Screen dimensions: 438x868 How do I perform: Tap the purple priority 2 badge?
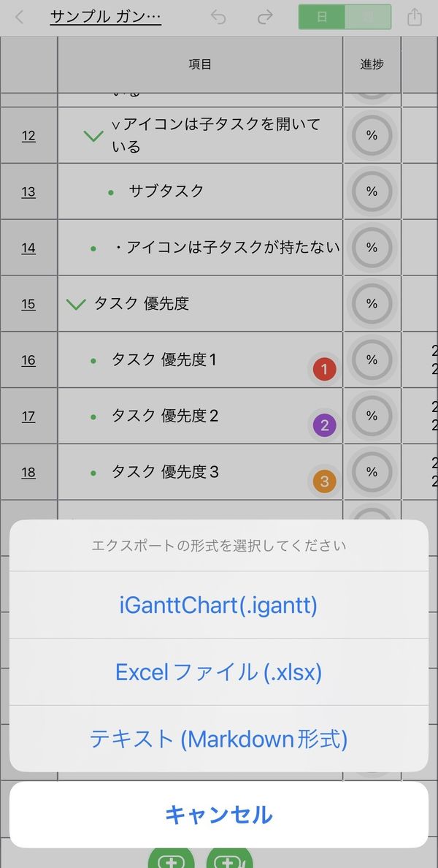coord(325,425)
